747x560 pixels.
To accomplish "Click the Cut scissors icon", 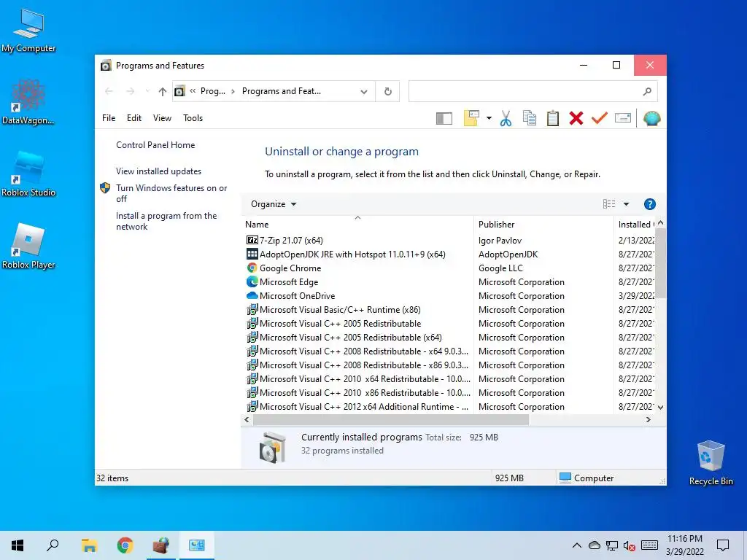I will pyautogui.click(x=506, y=118).
